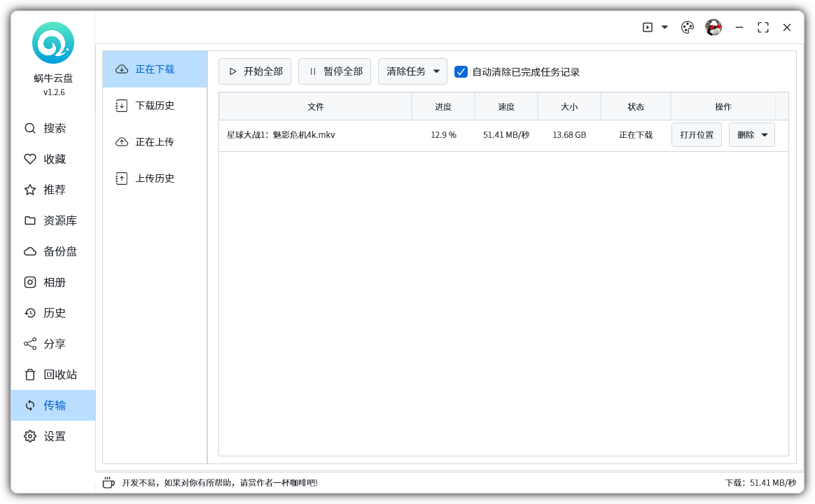Open the 清除任务 (Clear Tasks) dropdown
This screenshot has height=504, width=815.
click(412, 71)
